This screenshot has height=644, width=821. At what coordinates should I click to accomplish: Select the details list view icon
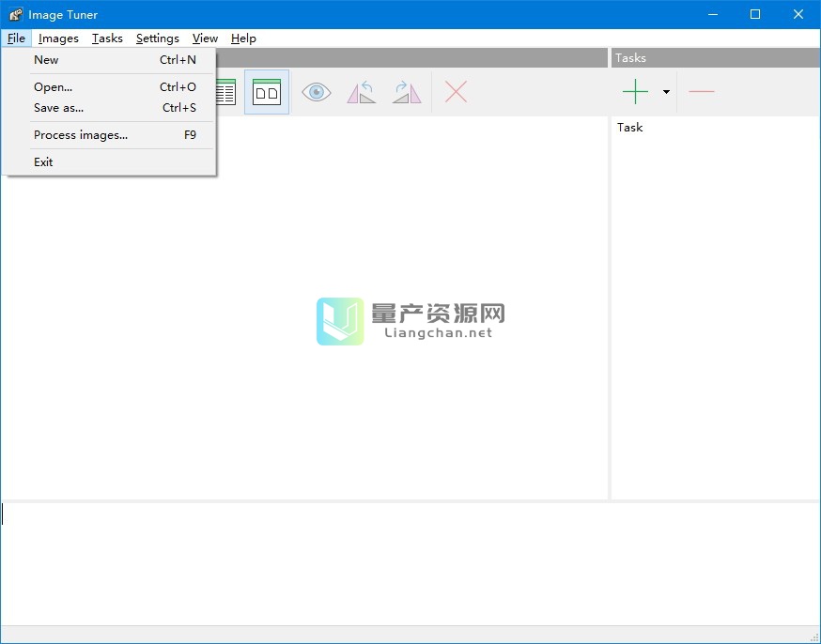(226, 92)
